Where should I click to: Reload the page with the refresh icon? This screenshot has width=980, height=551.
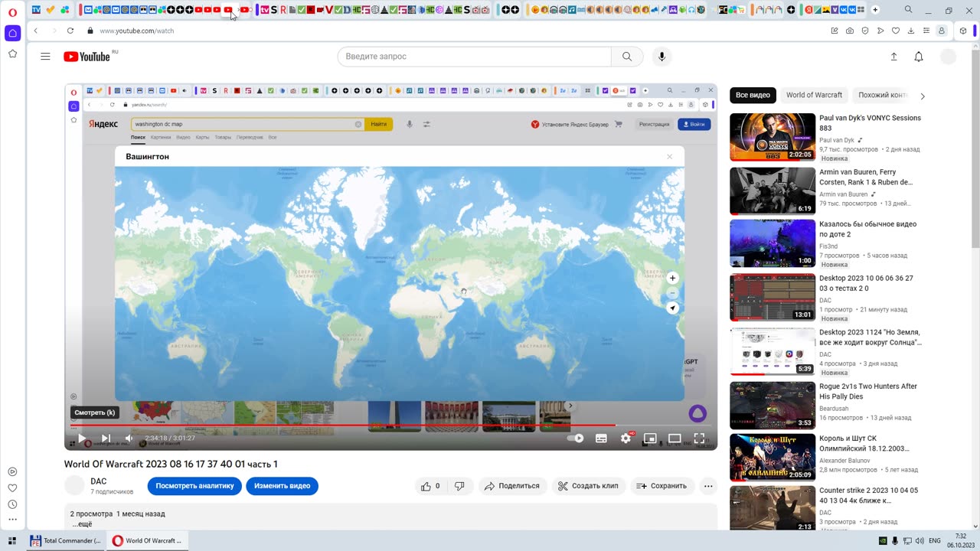click(x=70, y=31)
